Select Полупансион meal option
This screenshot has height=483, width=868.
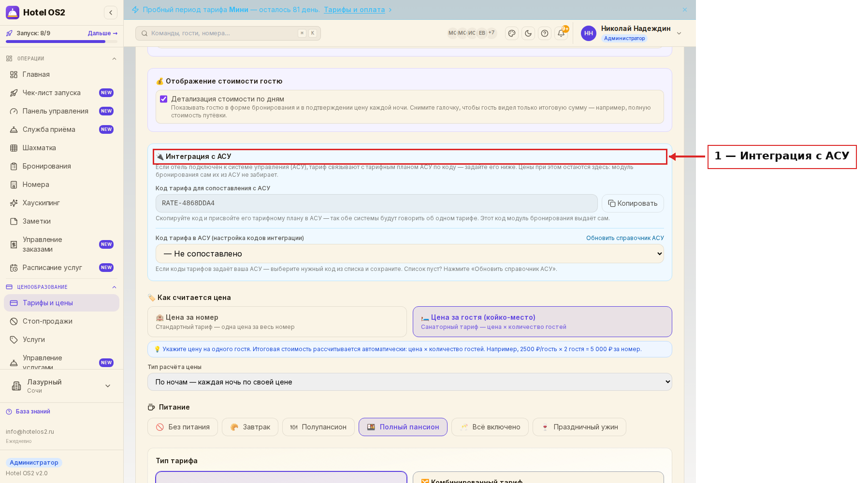pos(318,427)
